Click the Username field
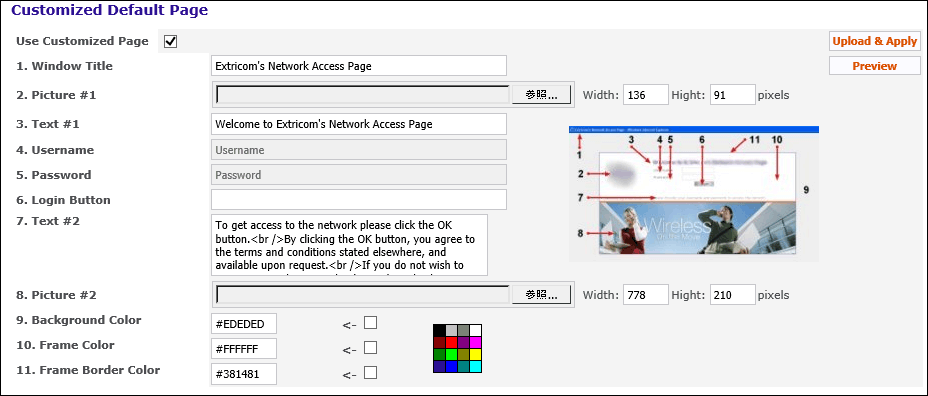 coord(359,150)
